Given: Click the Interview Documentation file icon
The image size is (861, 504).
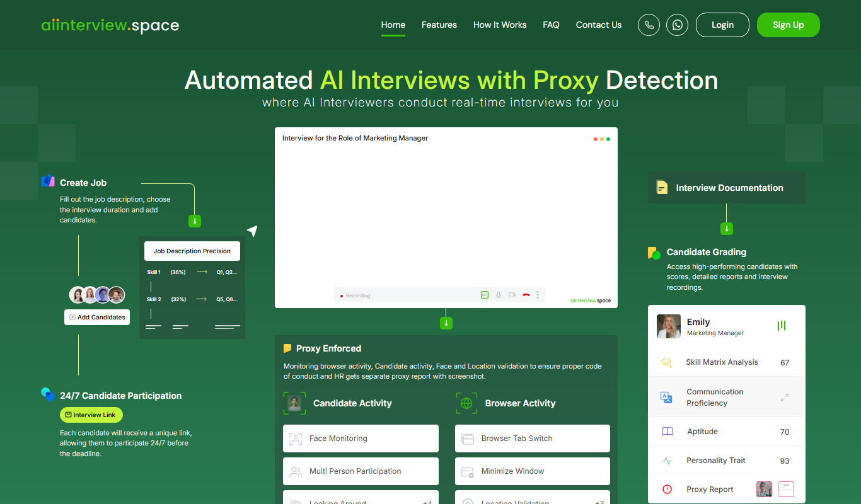Looking at the screenshot, I should tap(662, 187).
